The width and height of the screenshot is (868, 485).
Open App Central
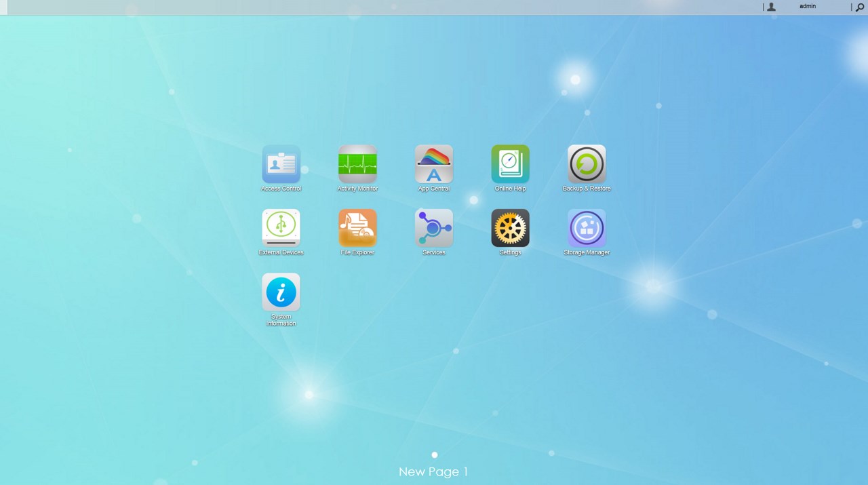434,164
